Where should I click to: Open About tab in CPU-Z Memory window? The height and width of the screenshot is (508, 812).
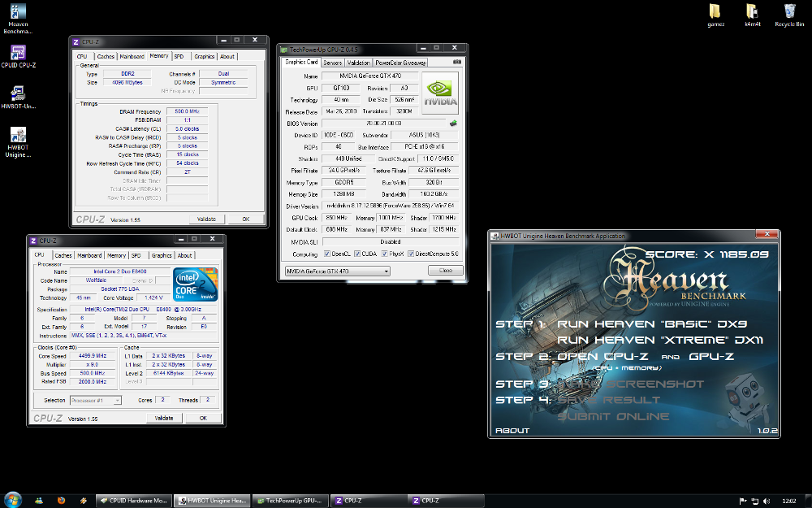(227, 57)
